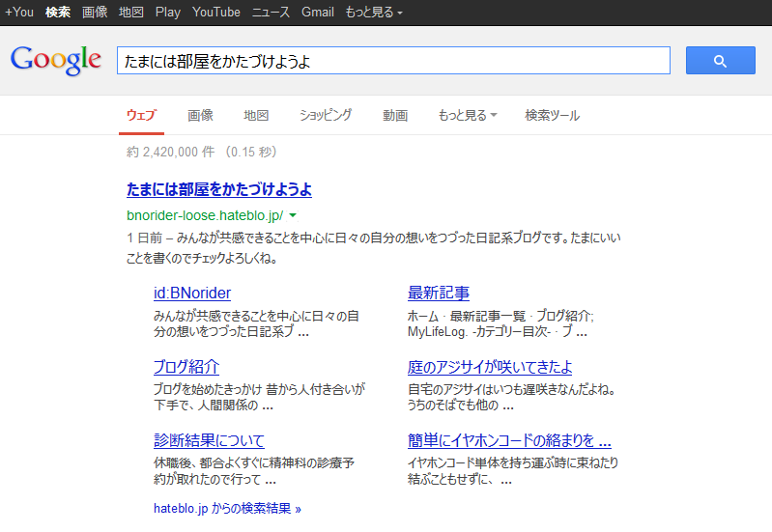
Task: Open 地図 in the black top bar
Action: point(131,12)
